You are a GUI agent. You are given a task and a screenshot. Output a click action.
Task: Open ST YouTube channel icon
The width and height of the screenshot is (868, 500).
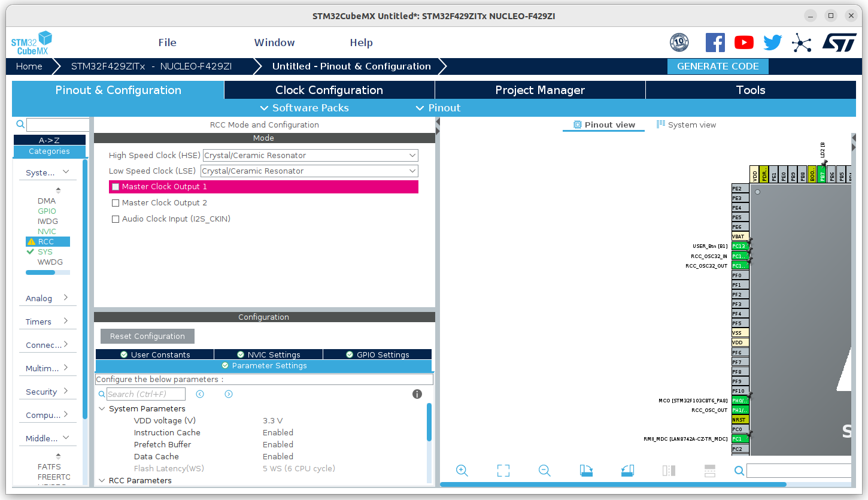coord(744,43)
